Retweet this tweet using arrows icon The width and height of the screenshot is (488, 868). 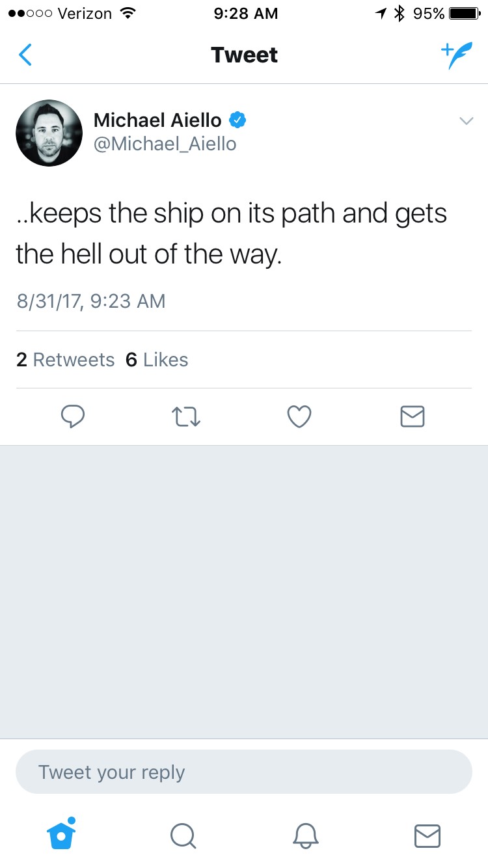pyautogui.click(x=186, y=416)
